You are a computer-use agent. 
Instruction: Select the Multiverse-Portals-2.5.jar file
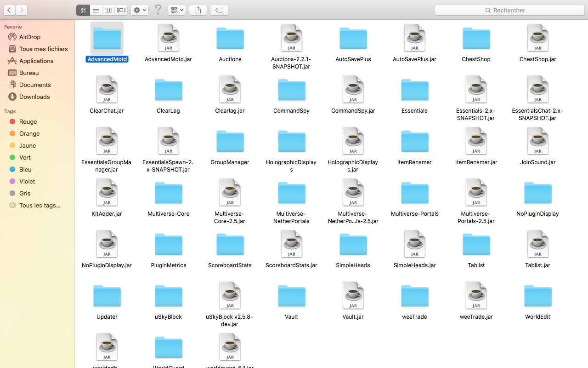pyautogui.click(x=476, y=193)
